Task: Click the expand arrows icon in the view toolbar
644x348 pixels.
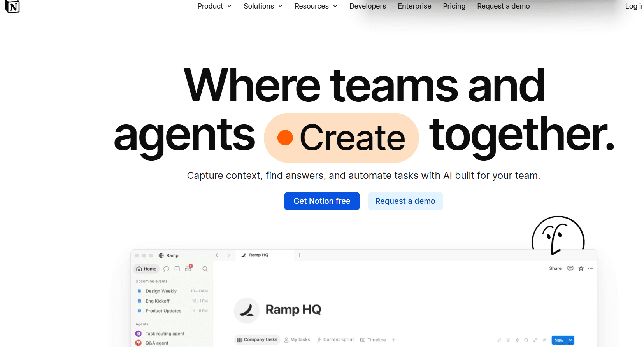Action: tap(535, 340)
